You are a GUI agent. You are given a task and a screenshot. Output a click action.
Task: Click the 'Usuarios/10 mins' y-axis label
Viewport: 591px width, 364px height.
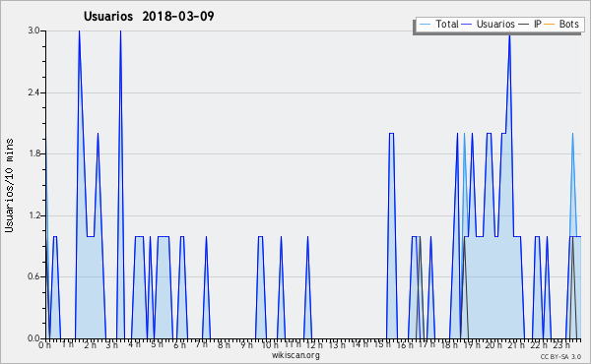pyautogui.click(x=10, y=185)
